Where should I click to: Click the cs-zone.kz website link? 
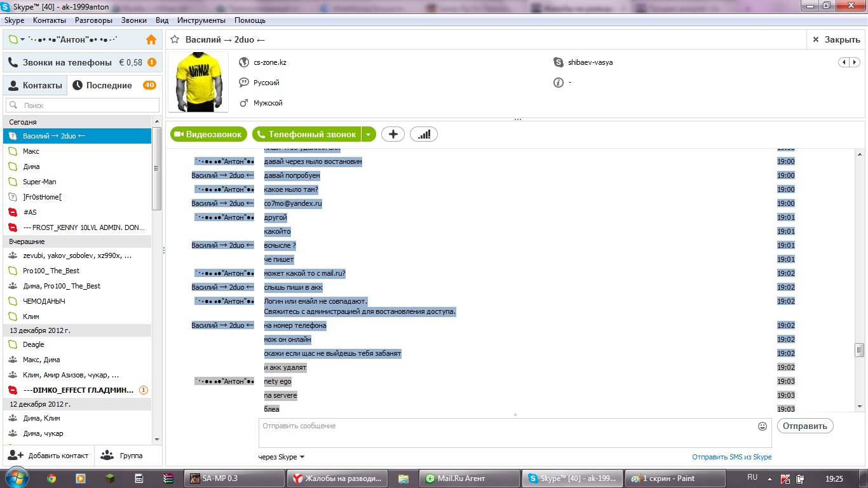[269, 62]
